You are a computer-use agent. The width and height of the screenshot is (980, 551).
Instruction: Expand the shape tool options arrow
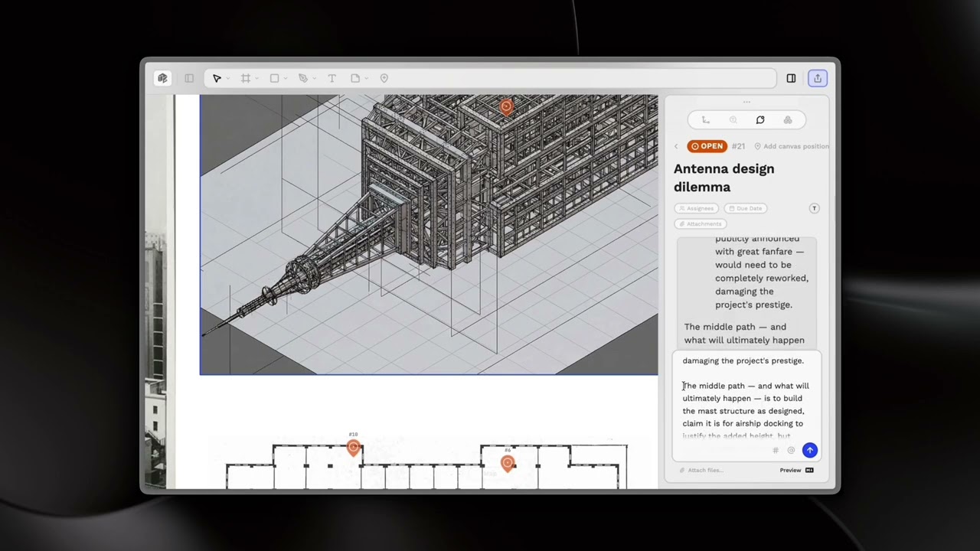286,78
